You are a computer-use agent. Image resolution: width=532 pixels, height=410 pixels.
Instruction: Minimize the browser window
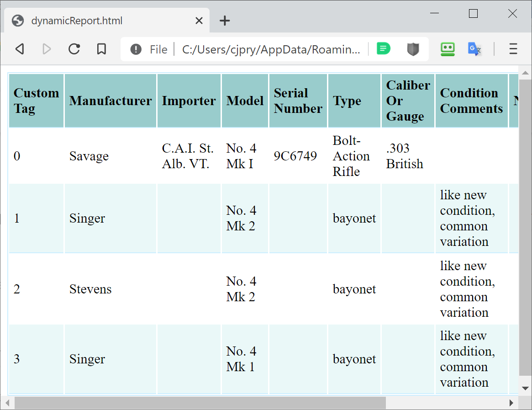coord(434,13)
